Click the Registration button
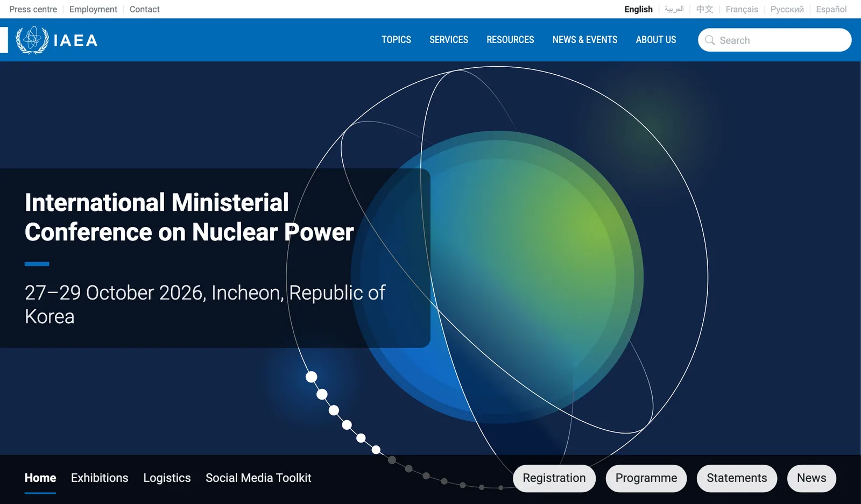 554,478
